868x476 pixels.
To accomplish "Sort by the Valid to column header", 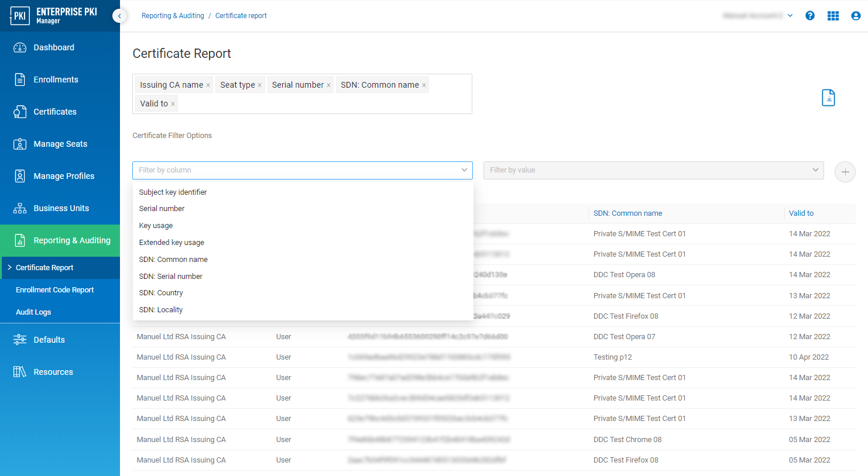I will point(801,213).
